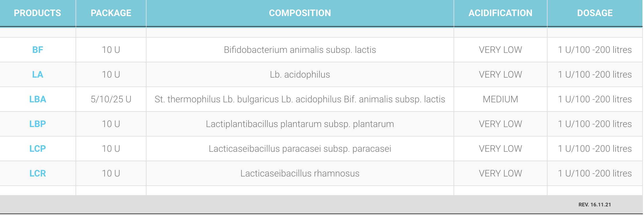Click the 5/10/25 U package cell
Screen dimensions: 644x215
coord(111,99)
